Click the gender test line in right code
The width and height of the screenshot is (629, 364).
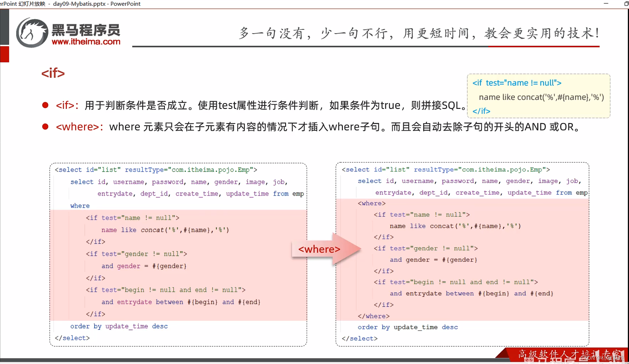426,248
